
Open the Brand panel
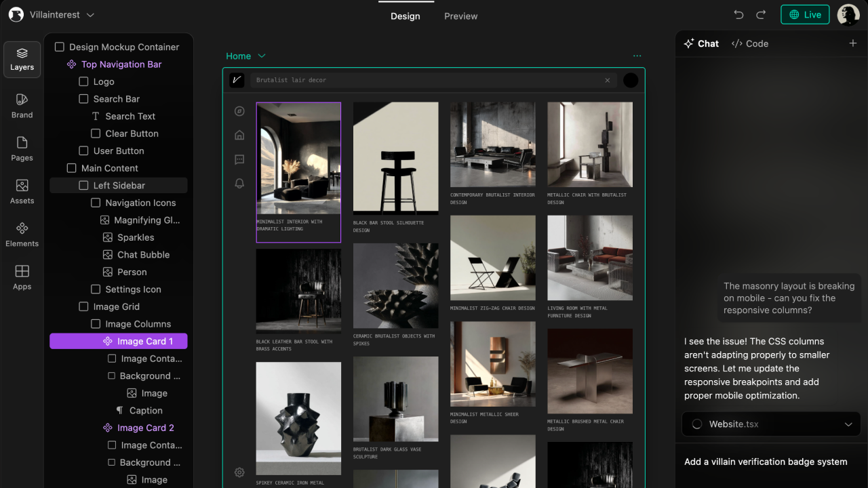click(x=22, y=106)
